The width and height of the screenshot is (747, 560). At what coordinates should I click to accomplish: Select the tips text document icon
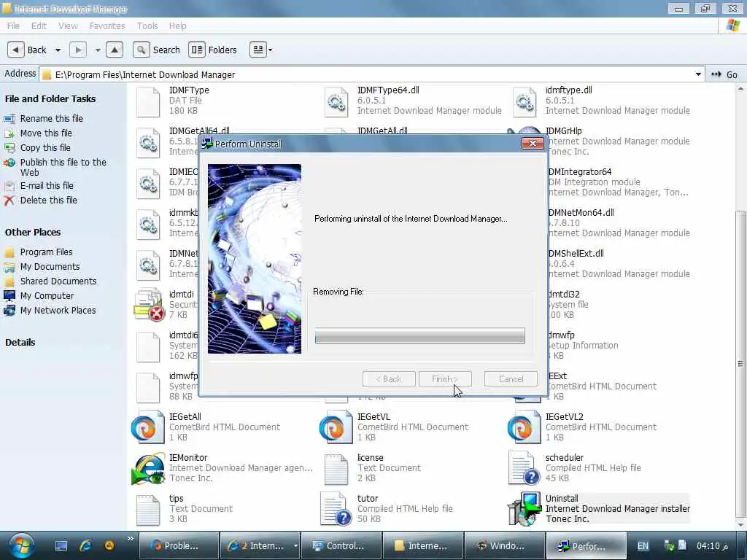148,510
